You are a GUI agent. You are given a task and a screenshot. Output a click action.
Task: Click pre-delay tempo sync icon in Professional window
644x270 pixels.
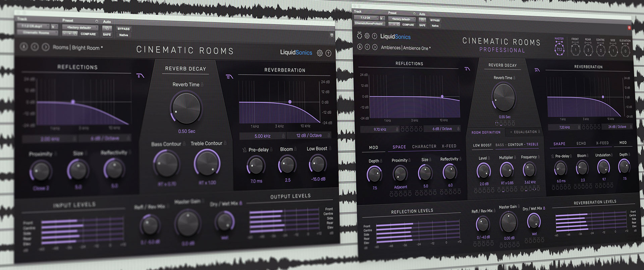552,156
